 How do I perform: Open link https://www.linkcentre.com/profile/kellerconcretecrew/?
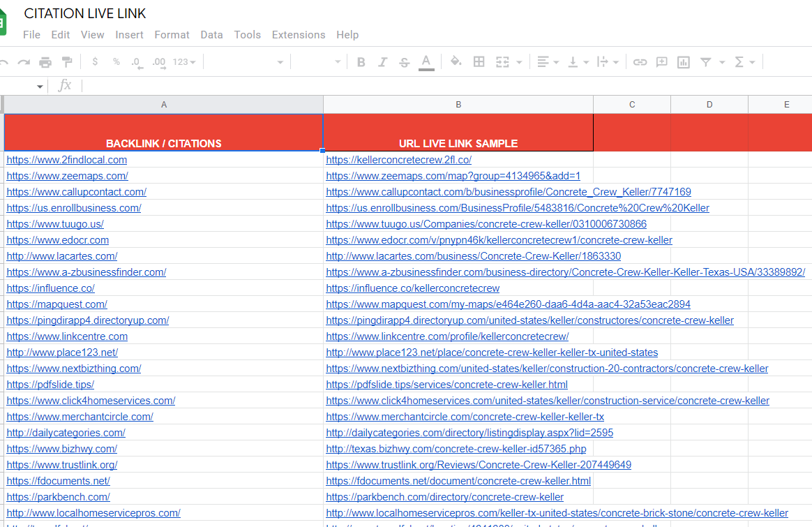[447, 336]
